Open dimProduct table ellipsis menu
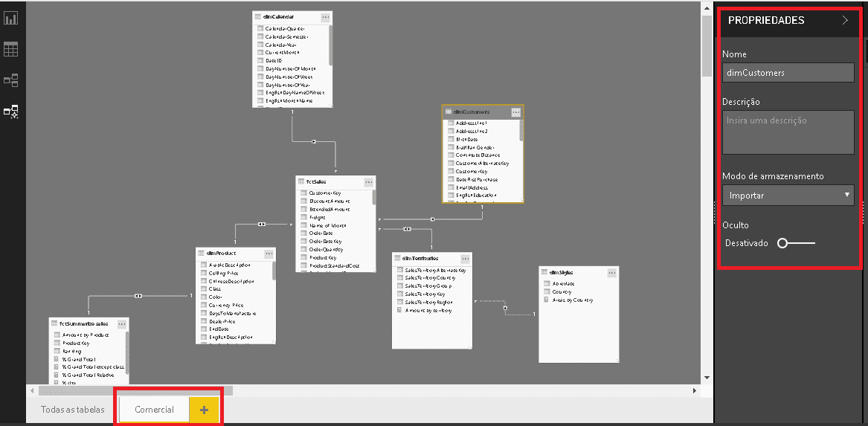The height and width of the screenshot is (426, 868). [269, 254]
